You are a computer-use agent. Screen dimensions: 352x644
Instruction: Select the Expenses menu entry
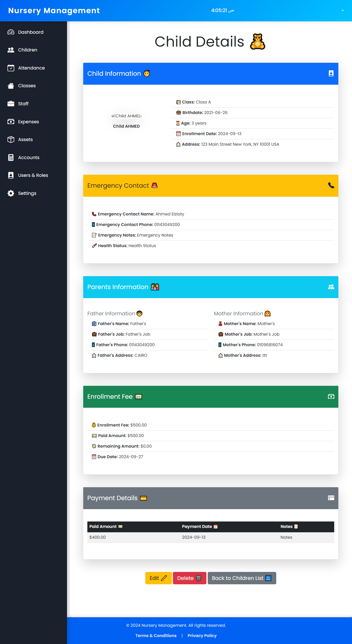(28, 122)
